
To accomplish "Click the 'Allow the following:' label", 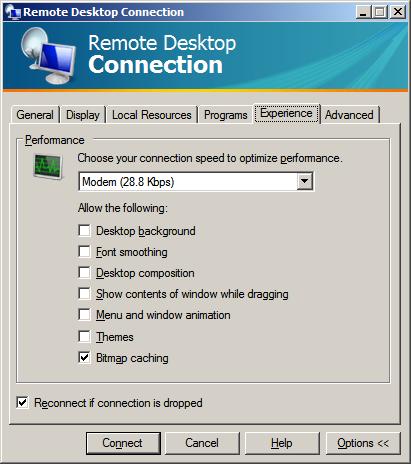I will (123, 208).
